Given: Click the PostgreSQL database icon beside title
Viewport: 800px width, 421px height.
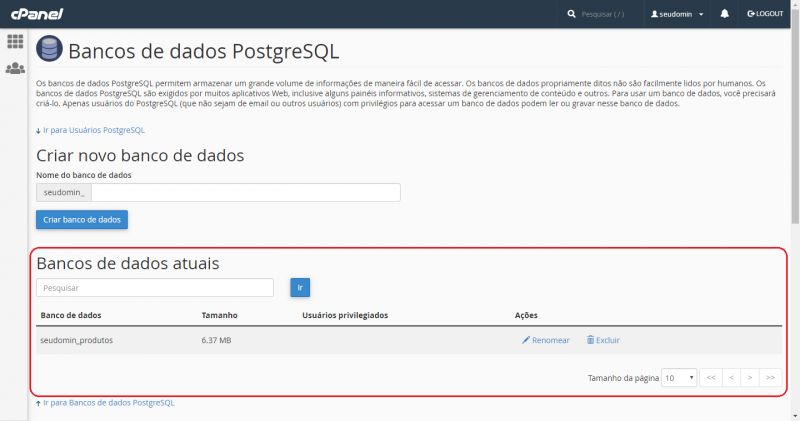Looking at the screenshot, I should [x=49, y=49].
